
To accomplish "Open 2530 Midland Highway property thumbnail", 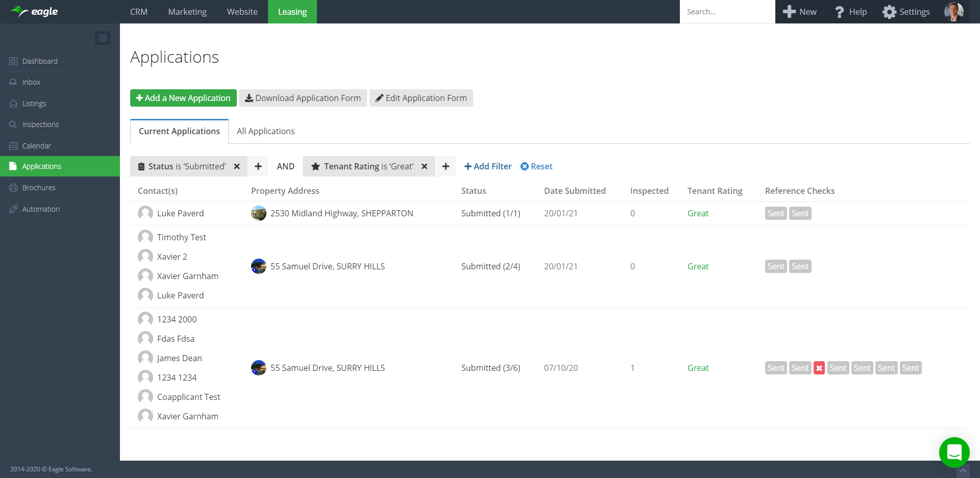I will tap(259, 213).
